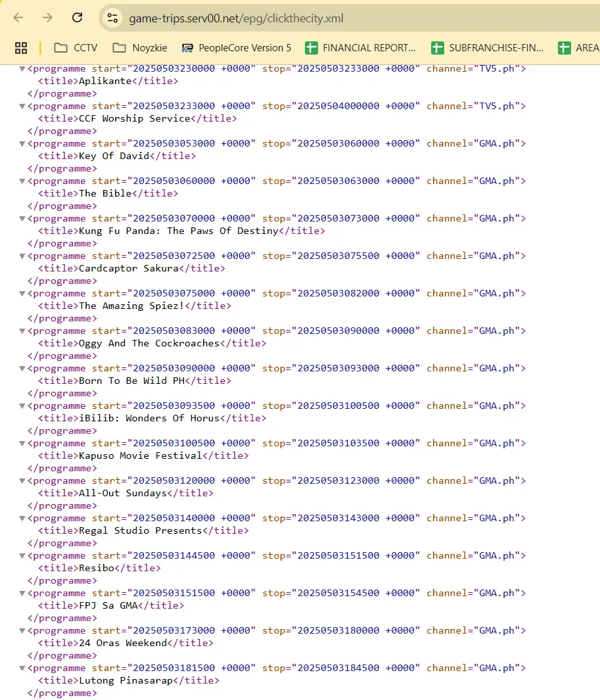This screenshot has width=600, height=700.
Task: Click start value 20250503093500 of iBilib row
Action: click(x=174, y=407)
